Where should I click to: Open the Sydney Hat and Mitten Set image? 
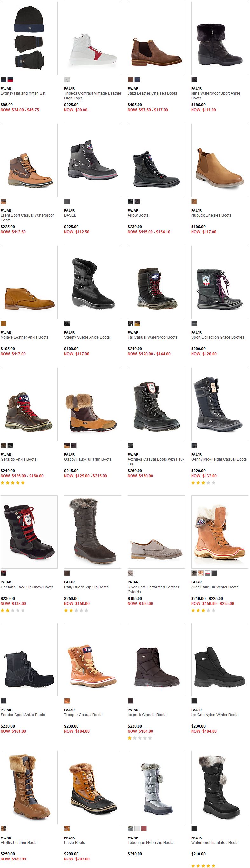pos(29,38)
